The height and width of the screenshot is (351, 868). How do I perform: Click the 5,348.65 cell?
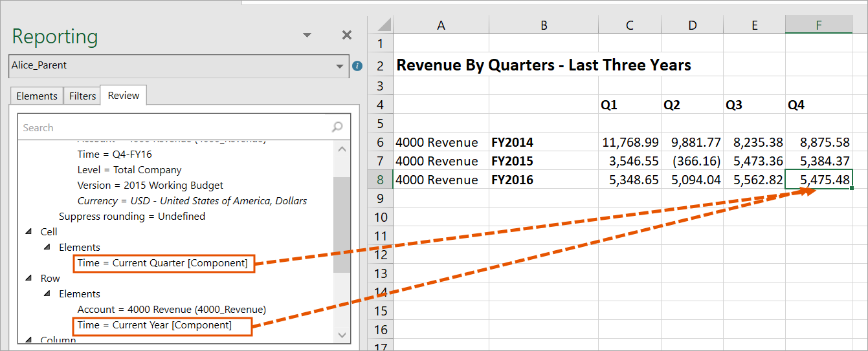[x=629, y=180]
